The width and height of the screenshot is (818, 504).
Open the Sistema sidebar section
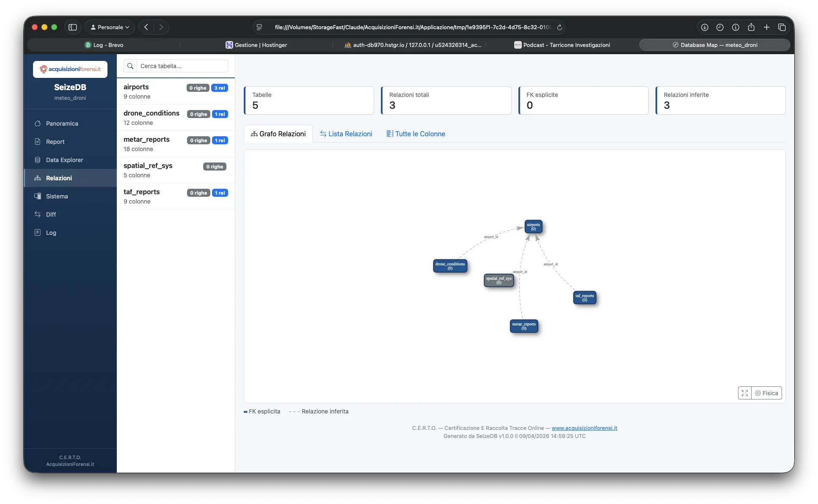point(57,196)
